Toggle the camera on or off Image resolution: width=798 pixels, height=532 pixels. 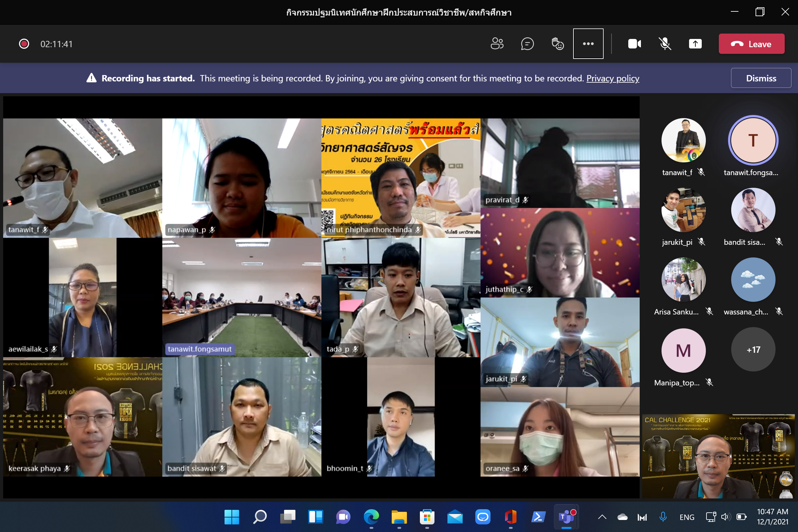click(634, 44)
